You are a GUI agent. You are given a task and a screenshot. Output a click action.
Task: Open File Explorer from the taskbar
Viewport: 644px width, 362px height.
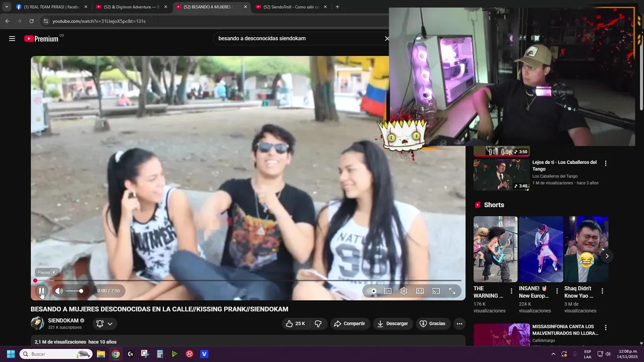[x=101, y=354]
